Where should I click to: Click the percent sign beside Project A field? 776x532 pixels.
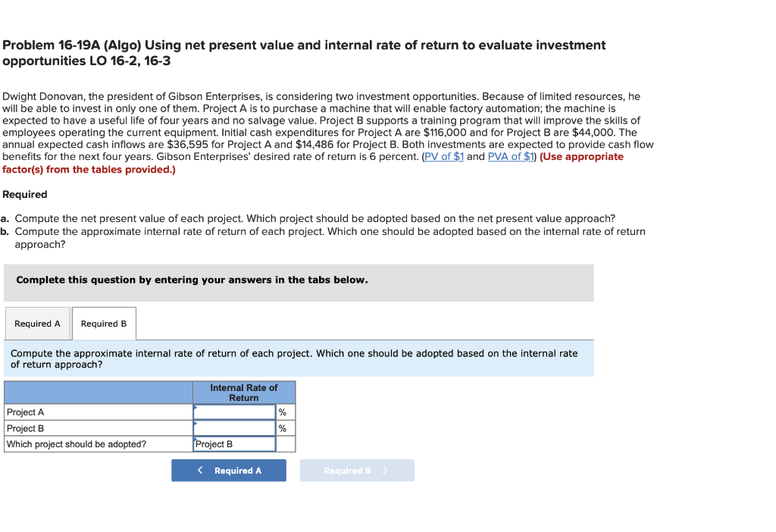point(282,412)
